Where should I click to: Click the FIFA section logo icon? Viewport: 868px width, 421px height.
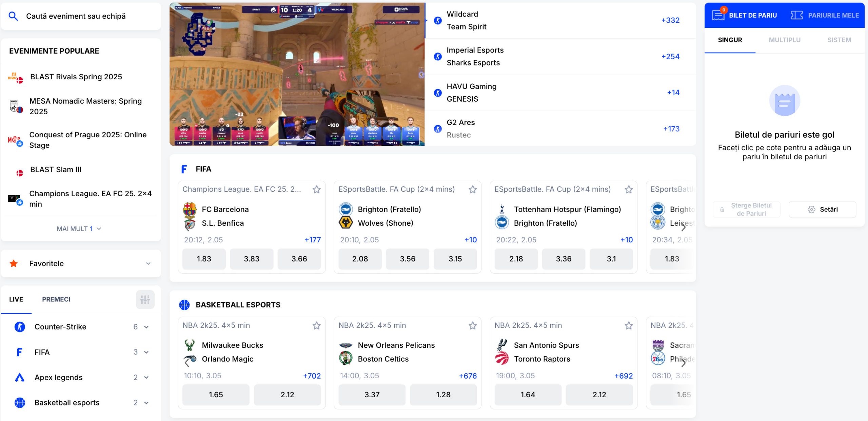184,169
